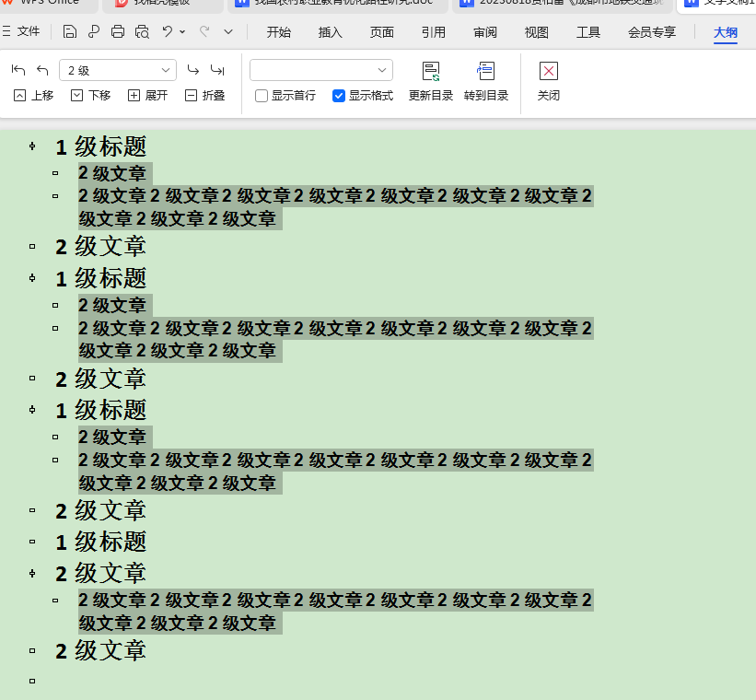This screenshot has width=756, height=700.
Task: Toggle plus marker beside large 2 级文章 heading
Action: pyautogui.click(x=32, y=573)
